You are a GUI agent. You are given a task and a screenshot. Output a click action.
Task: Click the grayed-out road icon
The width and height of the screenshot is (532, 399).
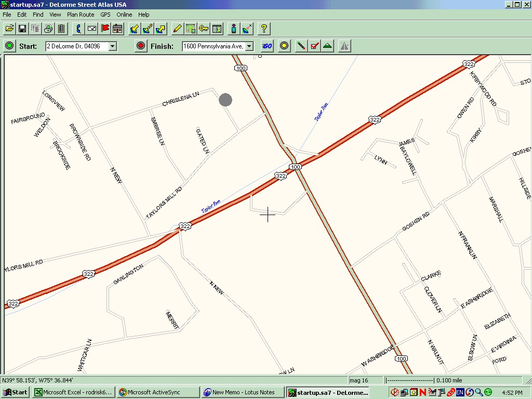(x=344, y=46)
